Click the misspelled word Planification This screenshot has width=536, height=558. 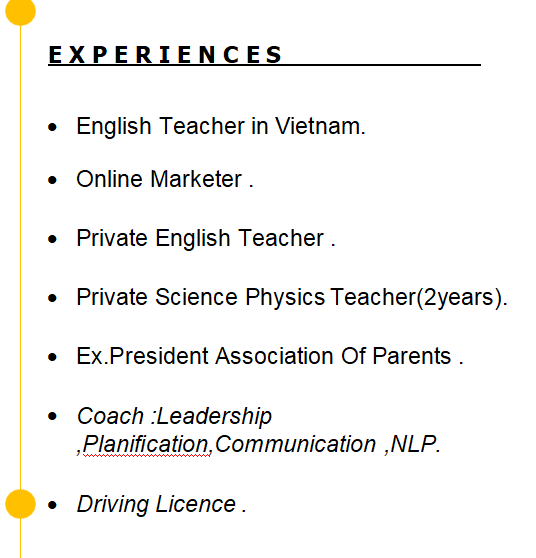coord(146,444)
